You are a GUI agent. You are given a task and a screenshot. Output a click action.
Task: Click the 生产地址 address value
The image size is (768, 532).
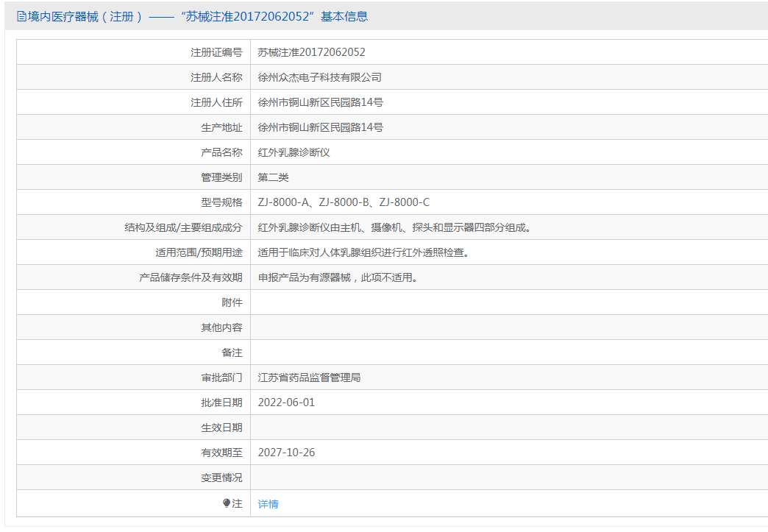pos(320,127)
